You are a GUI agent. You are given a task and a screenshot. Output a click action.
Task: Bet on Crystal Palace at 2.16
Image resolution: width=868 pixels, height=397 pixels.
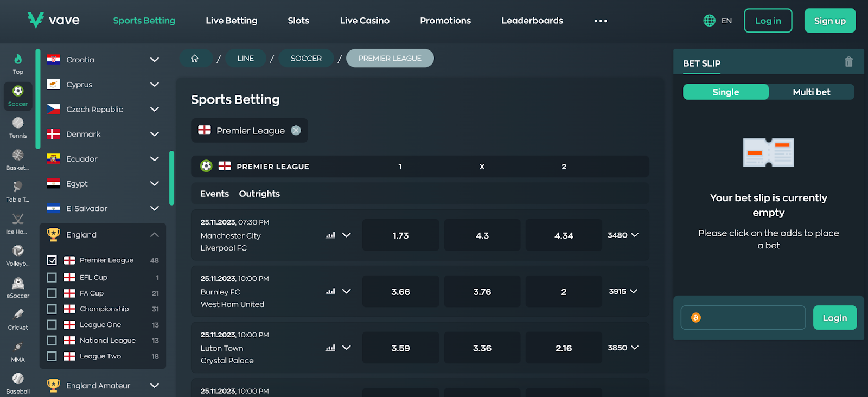coord(564,348)
